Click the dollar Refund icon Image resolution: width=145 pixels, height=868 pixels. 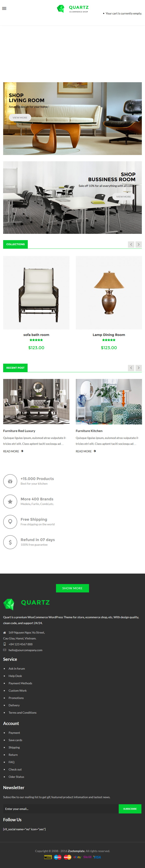click(10, 542)
